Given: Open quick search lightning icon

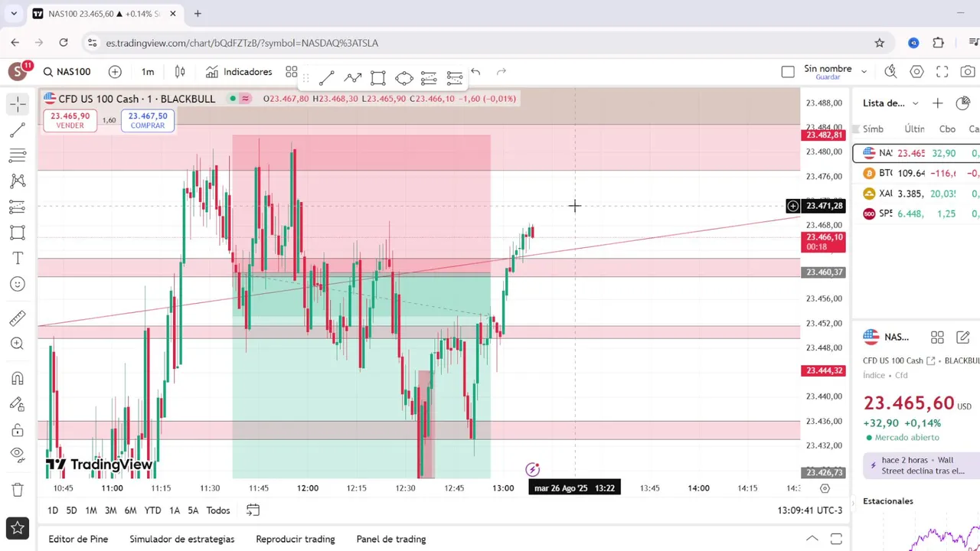Looking at the screenshot, I should click(x=890, y=72).
